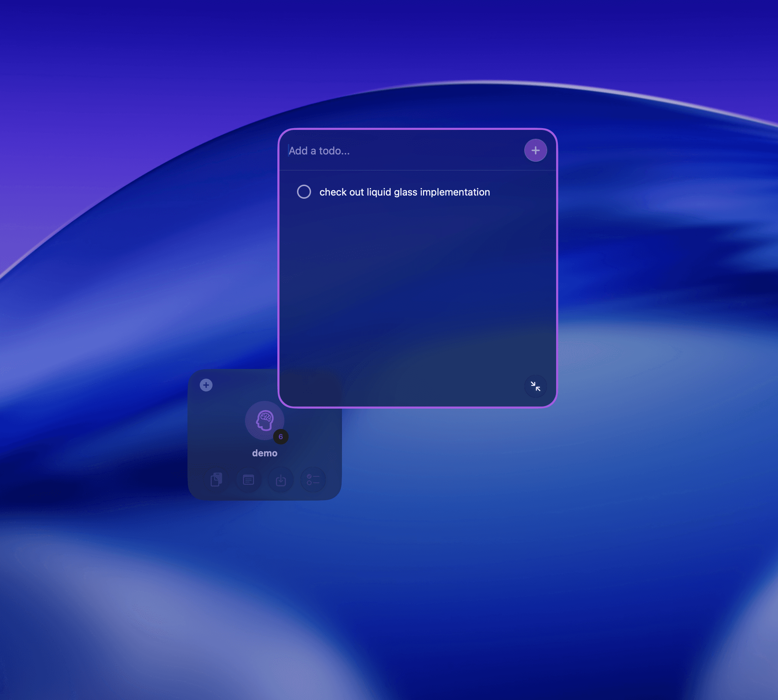Screen dimensions: 778x700
Task: Click the word 'implementation' in the todo item
Action: point(455,192)
